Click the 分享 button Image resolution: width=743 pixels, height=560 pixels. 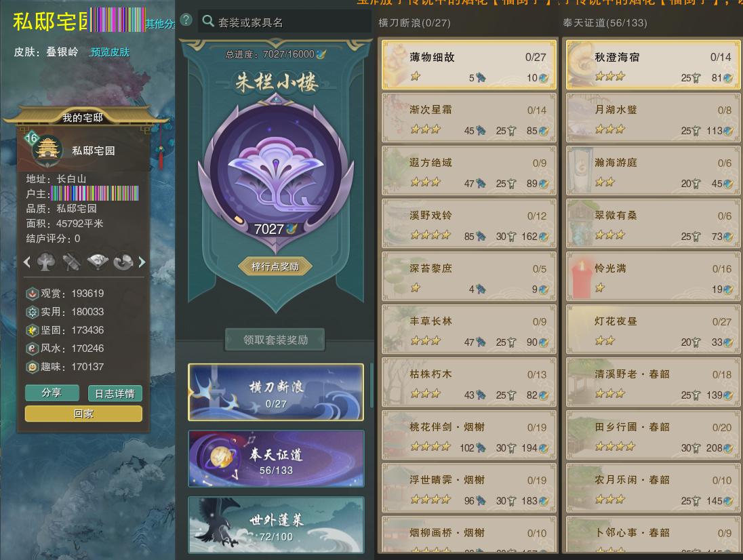pos(52,393)
